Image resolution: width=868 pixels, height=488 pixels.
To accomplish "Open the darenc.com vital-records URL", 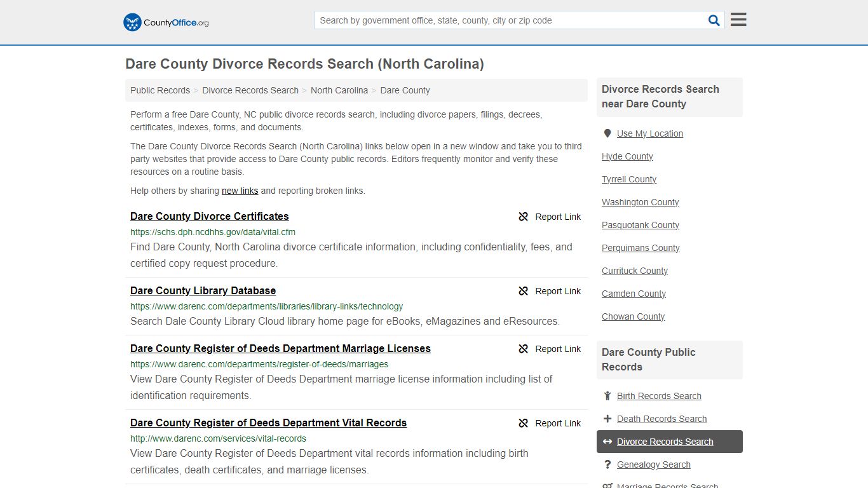I will pyautogui.click(x=218, y=438).
